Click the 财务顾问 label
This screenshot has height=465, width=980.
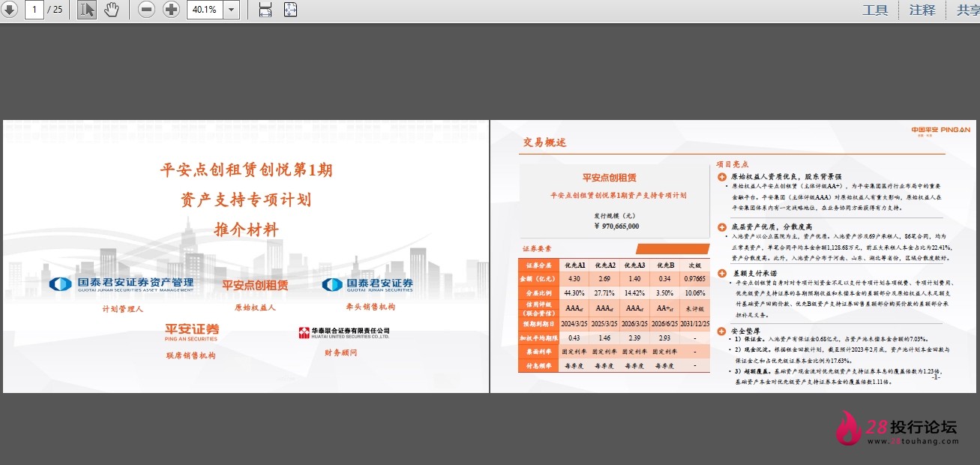click(340, 352)
